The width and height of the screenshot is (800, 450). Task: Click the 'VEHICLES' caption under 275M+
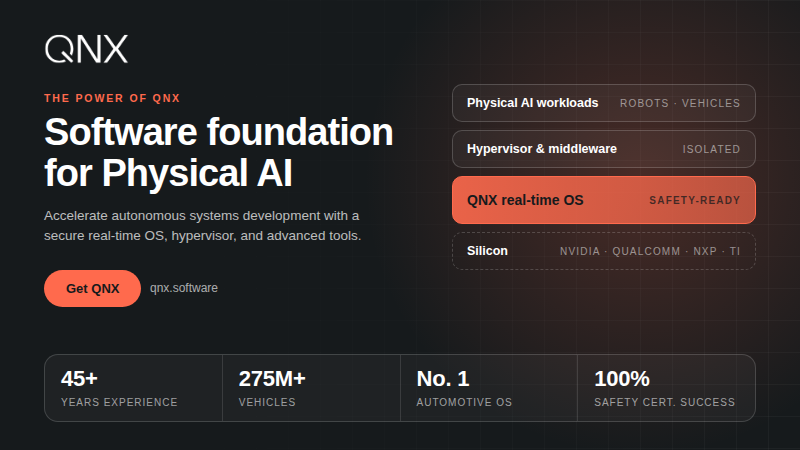(x=267, y=402)
